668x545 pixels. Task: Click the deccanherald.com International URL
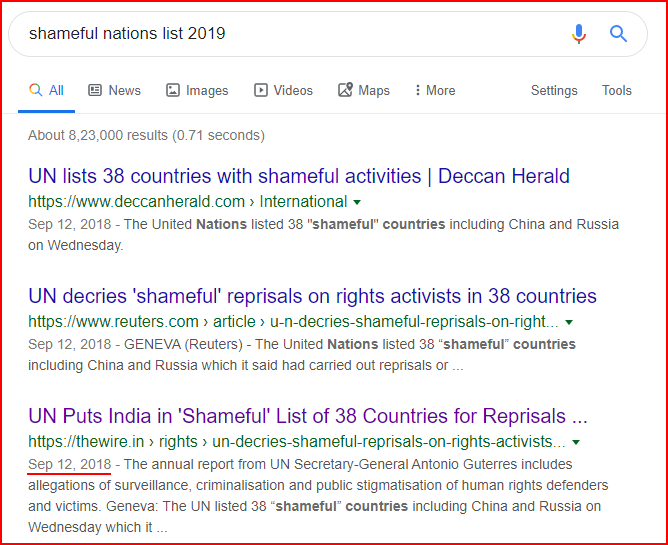pos(187,202)
